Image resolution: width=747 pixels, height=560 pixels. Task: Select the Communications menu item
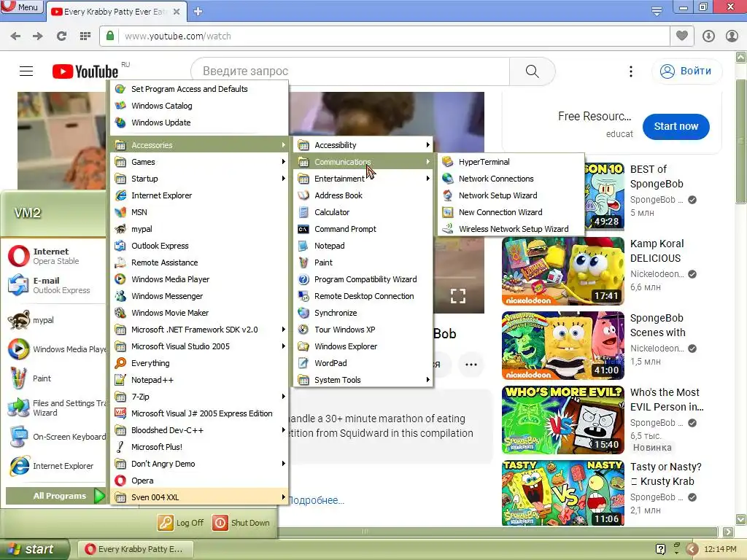click(x=363, y=162)
